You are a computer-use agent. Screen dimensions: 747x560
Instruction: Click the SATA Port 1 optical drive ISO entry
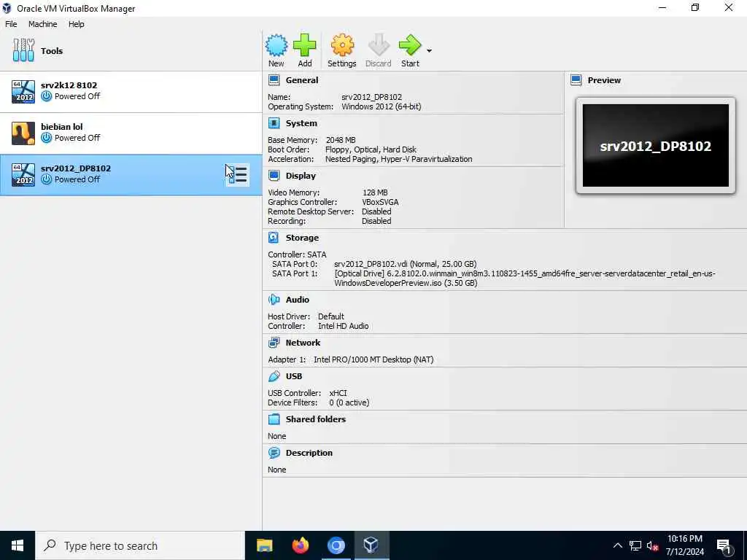coord(525,278)
